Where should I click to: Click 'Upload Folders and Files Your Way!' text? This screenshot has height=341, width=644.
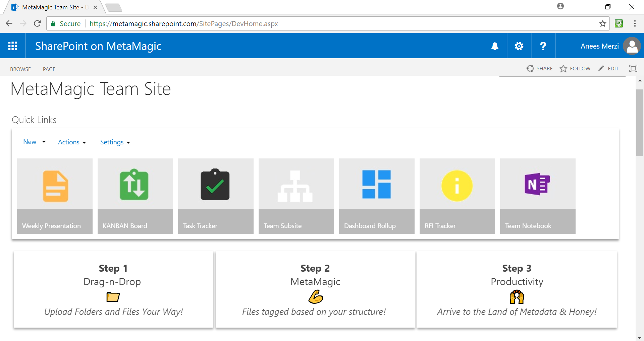pos(113,312)
